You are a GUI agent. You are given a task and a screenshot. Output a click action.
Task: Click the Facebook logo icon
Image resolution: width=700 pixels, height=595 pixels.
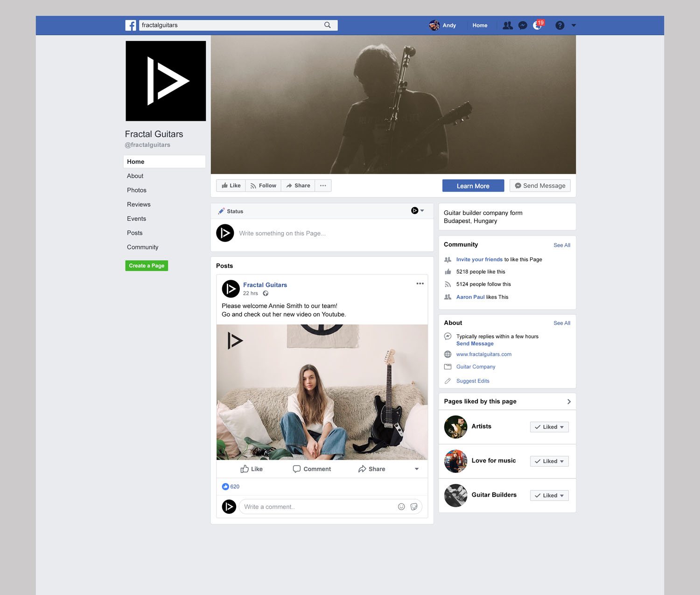[x=131, y=25]
